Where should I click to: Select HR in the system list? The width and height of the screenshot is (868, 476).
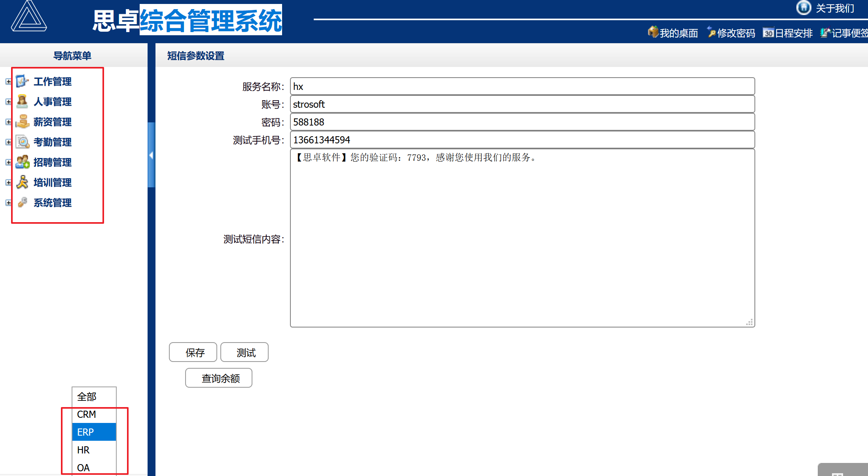pos(94,450)
